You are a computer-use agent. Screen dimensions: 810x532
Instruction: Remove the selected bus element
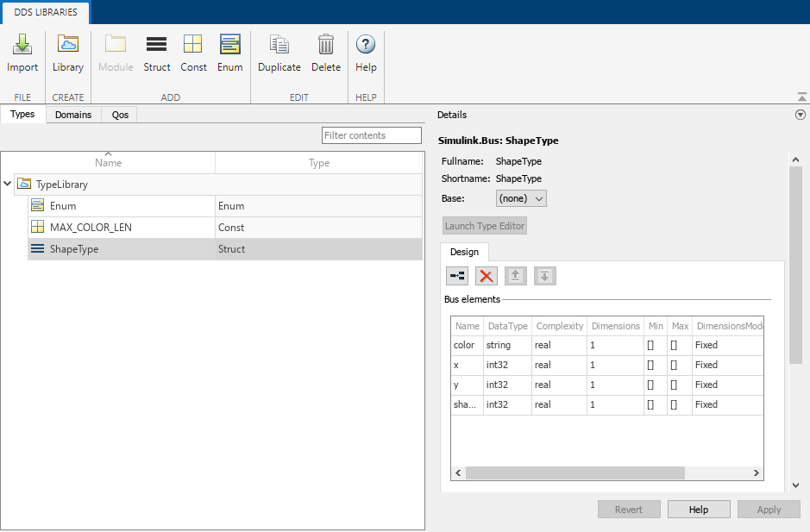click(486, 275)
